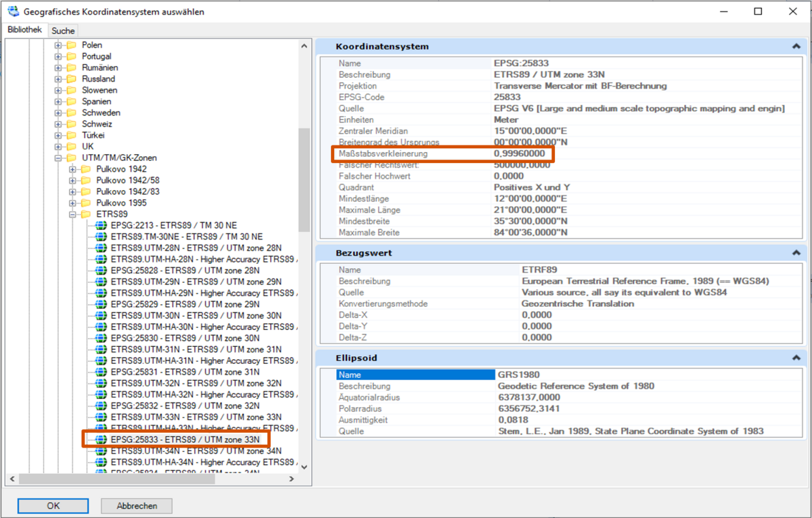Screen dimensions: 812x518
Task: Click the globe icon beside EPSG:25832
Action: click(101, 406)
